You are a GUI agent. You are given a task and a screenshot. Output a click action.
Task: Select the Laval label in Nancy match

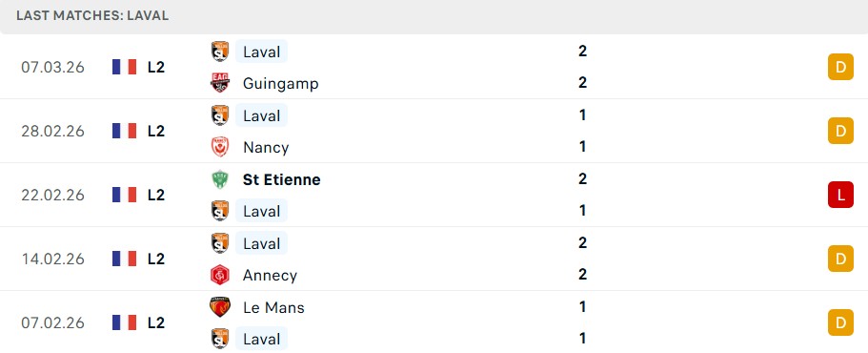click(x=261, y=115)
